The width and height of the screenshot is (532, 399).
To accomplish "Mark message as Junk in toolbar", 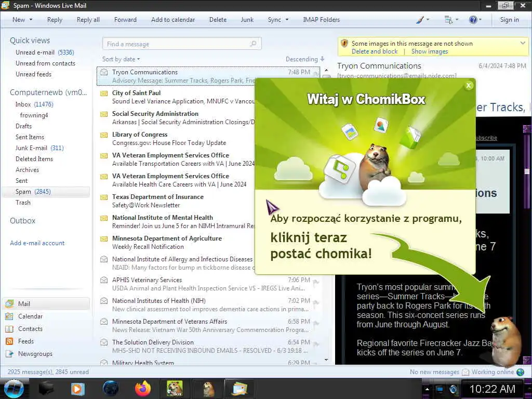I will 247,20.
